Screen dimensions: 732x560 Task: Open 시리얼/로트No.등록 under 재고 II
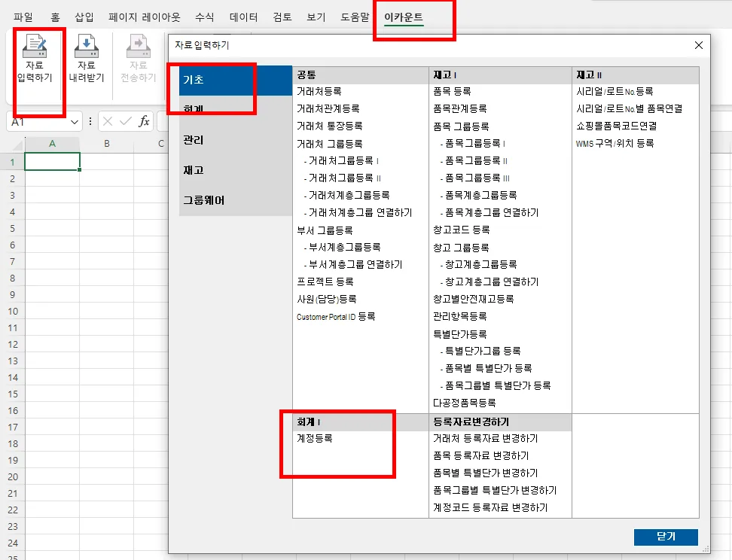tap(615, 92)
